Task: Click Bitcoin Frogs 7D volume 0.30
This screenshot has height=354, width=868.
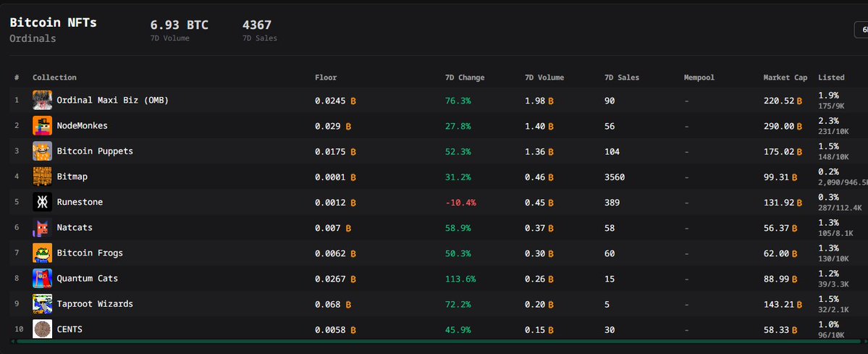Action: point(535,253)
